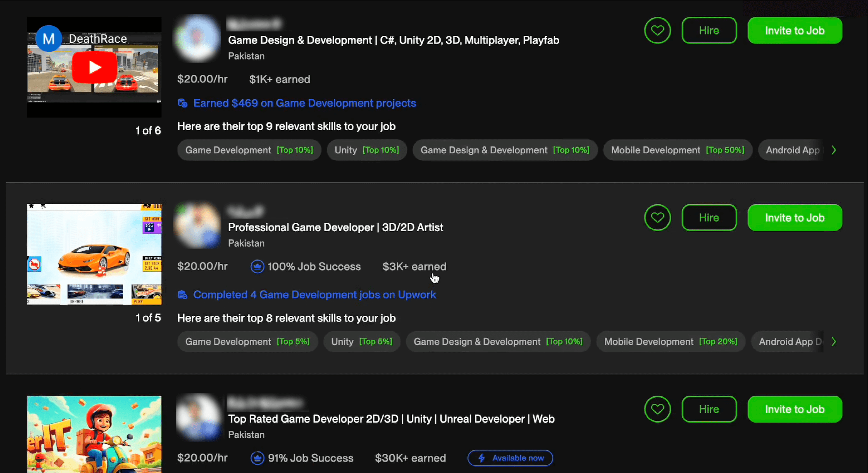Screen dimensions: 868x473
Task: Expand more skills for second freelancer
Action: [834, 341]
